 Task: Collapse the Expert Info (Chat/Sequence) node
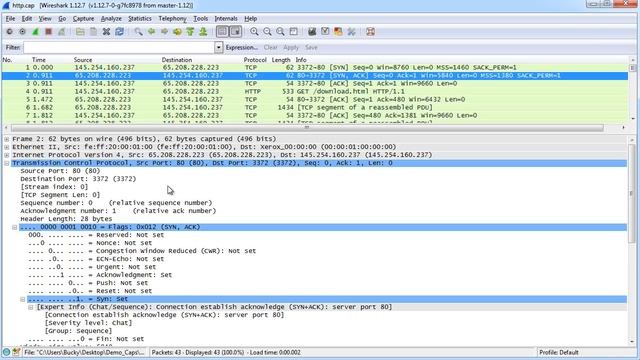pos(31,307)
